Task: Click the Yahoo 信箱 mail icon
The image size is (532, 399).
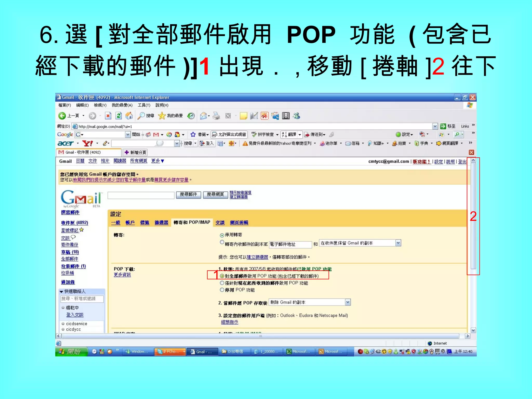Action: pos(348,143)
